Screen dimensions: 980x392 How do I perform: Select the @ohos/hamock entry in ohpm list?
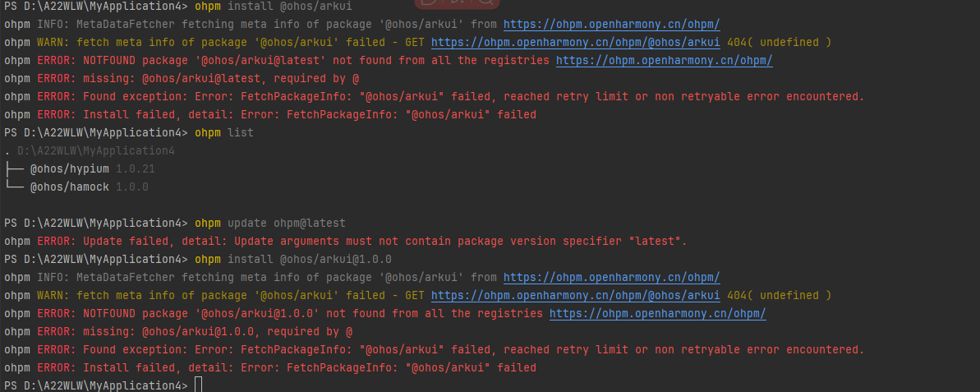click(x=69, y=187)
